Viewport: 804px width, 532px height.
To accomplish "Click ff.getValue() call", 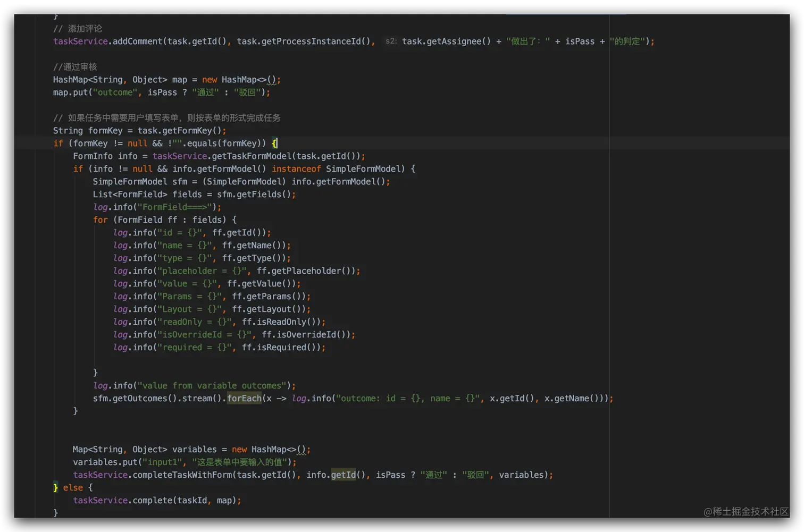I will pyautogui.click(x=261, y=284).
